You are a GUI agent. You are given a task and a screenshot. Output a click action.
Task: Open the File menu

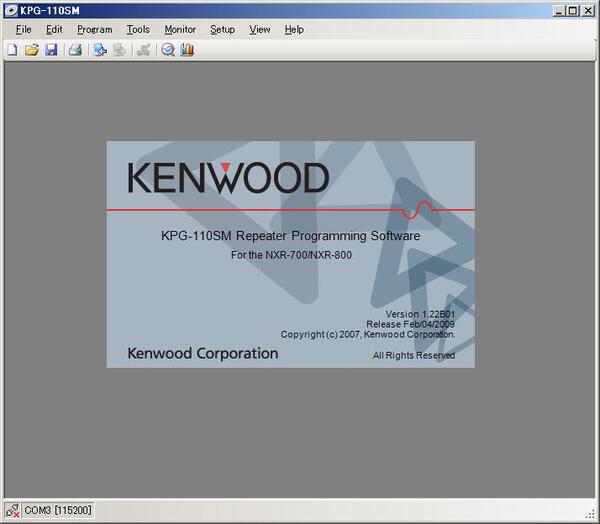point(23,29)
